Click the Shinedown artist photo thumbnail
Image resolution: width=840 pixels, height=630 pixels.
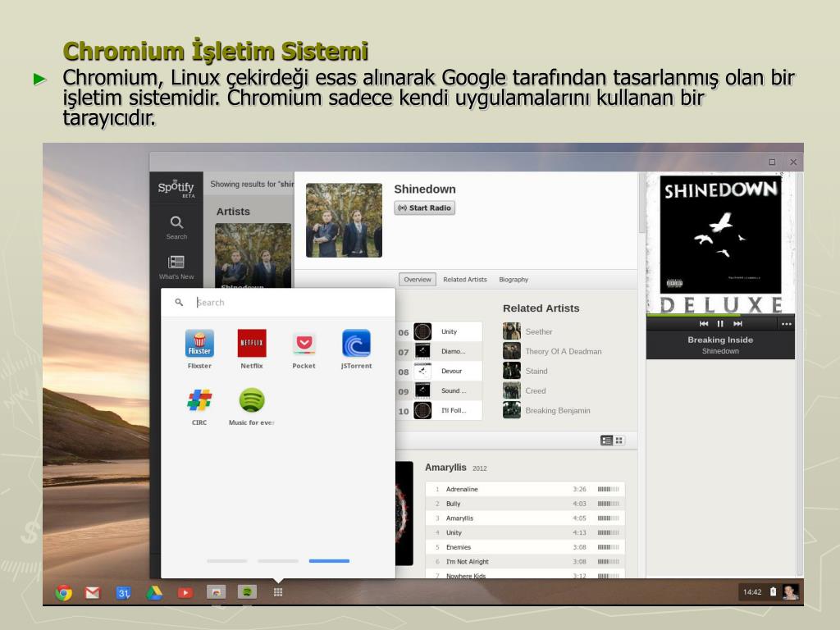(344, 220)
